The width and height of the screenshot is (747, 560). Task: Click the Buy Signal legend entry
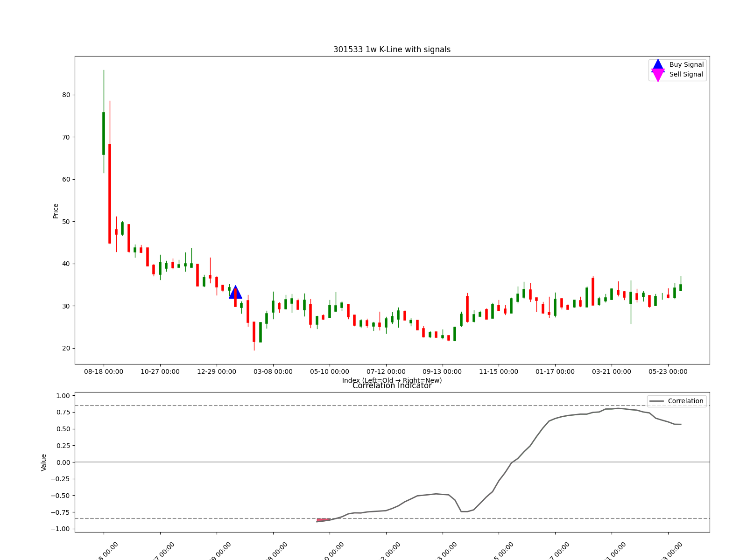point(677,65)
